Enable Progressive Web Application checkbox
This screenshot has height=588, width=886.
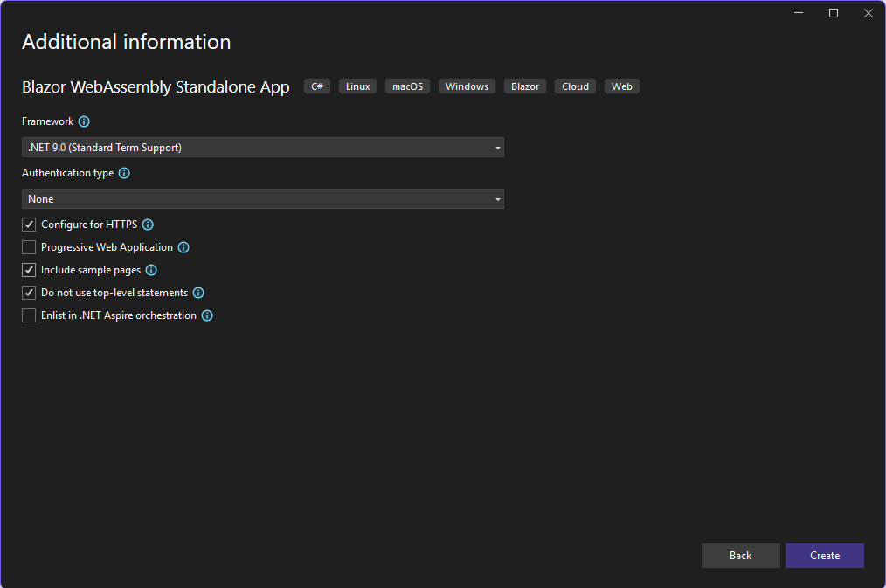click(x=29, y=247)
